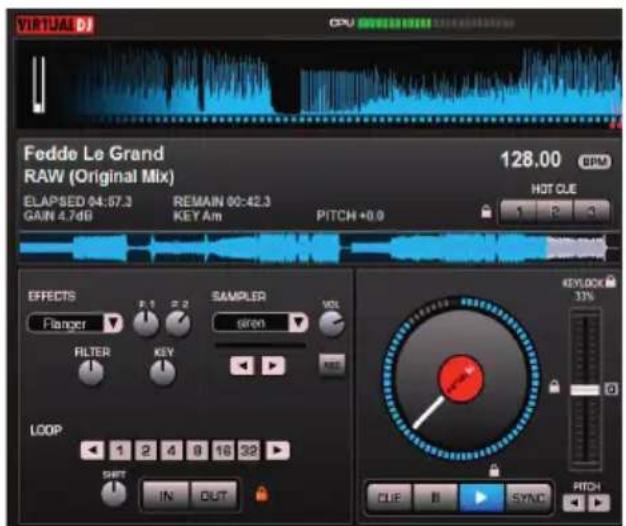Click the effect parameter 2 knob
This screenshot has width=626, height=526.
point(178,323)
